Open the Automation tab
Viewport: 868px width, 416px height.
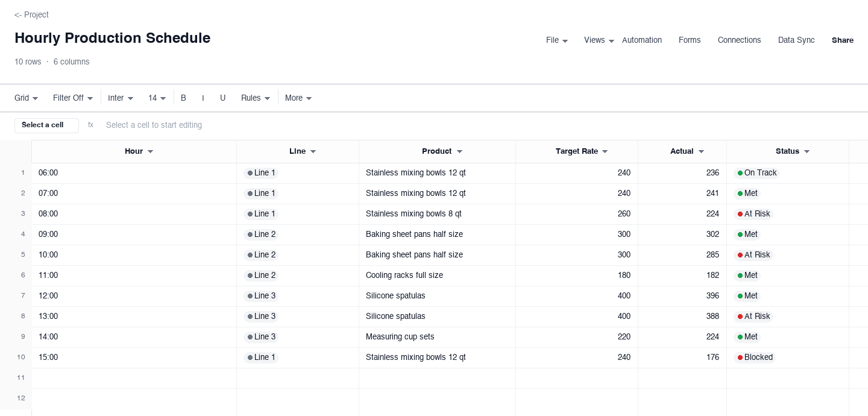click(642, 40)
